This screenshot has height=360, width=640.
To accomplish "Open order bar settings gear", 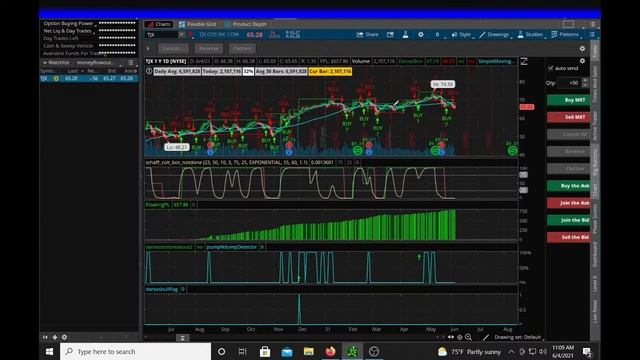I will coord(582,49).
